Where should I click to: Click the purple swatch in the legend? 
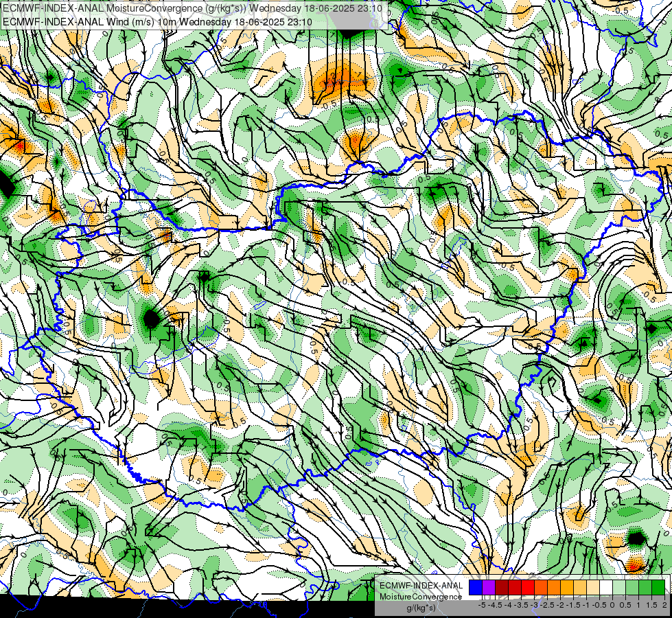[489, 587]
